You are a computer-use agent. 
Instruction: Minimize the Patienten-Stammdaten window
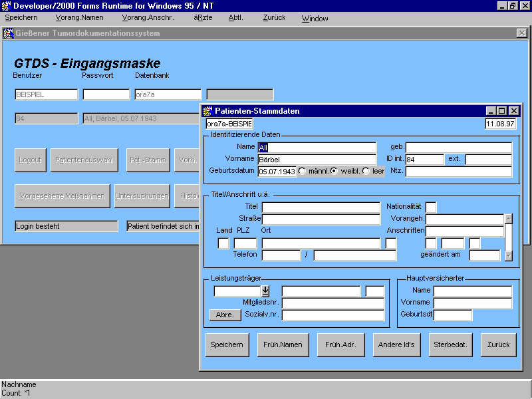point(491,111)
